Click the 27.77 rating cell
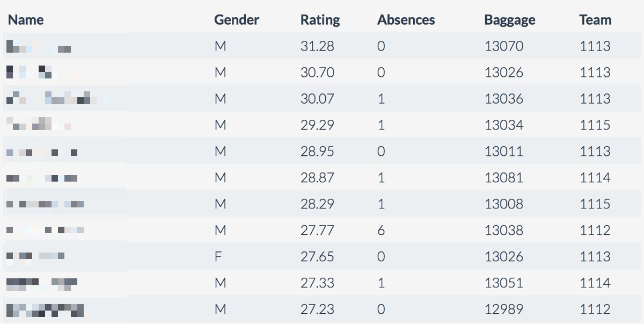 click(x=317, y=231)
